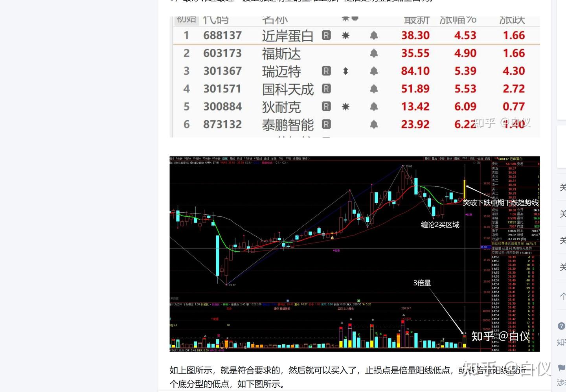Switch to the 日线 daily chart tab

[x=224, y=158]
